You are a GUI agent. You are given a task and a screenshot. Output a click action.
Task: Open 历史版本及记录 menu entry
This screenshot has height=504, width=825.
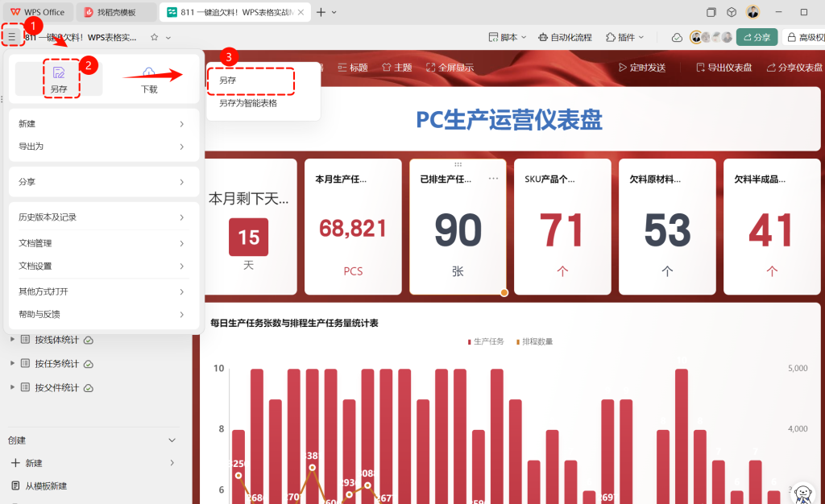pos(104,217)
